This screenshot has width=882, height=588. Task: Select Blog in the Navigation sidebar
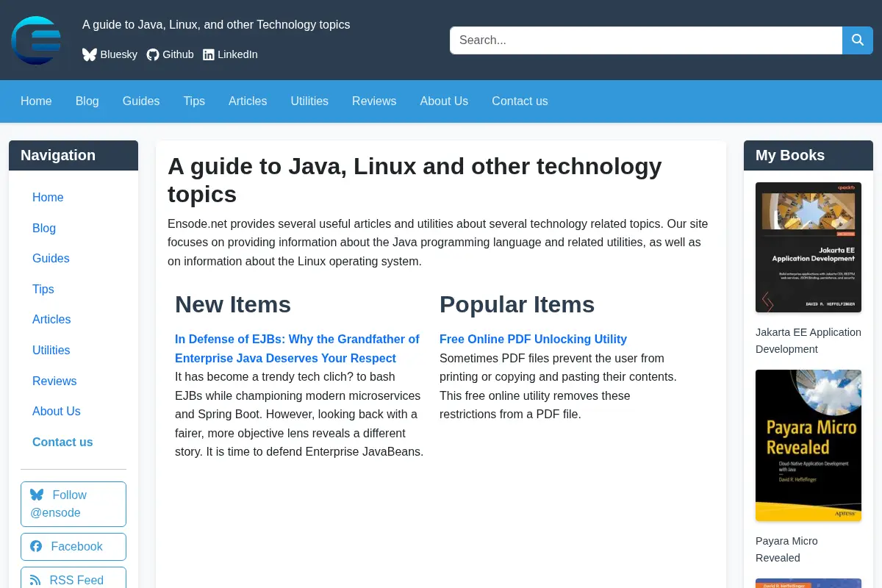click(44, 228)
